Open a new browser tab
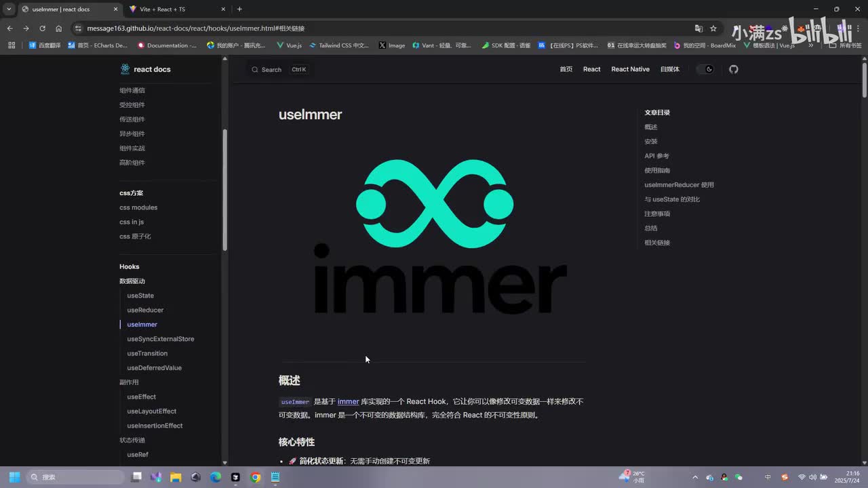 tap(239, 9)
